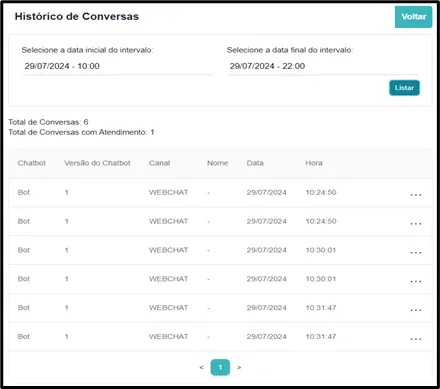
Task: Select page 1 in the pagination
Action: (220, 367)
